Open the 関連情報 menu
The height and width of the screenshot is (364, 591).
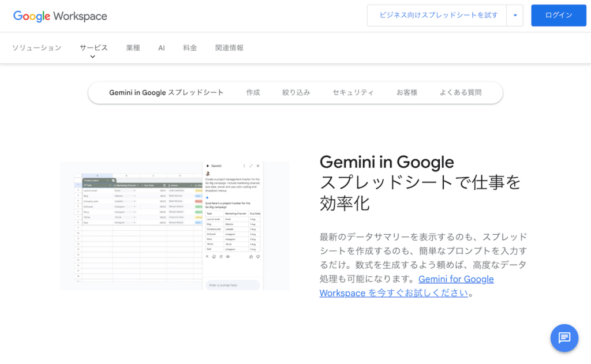(229, 48)
